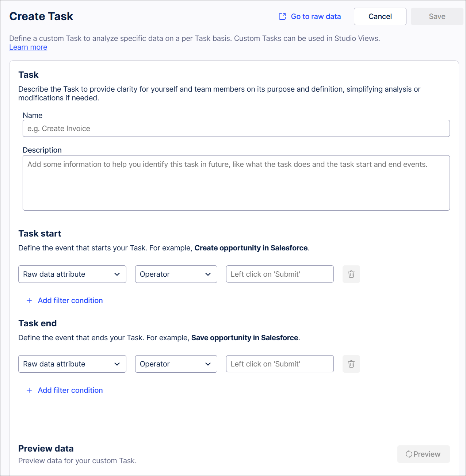Expand the Operator dropdown under Task start
Image resolution: width=466 pixels, height=476 pixels.
coord(176,274)
